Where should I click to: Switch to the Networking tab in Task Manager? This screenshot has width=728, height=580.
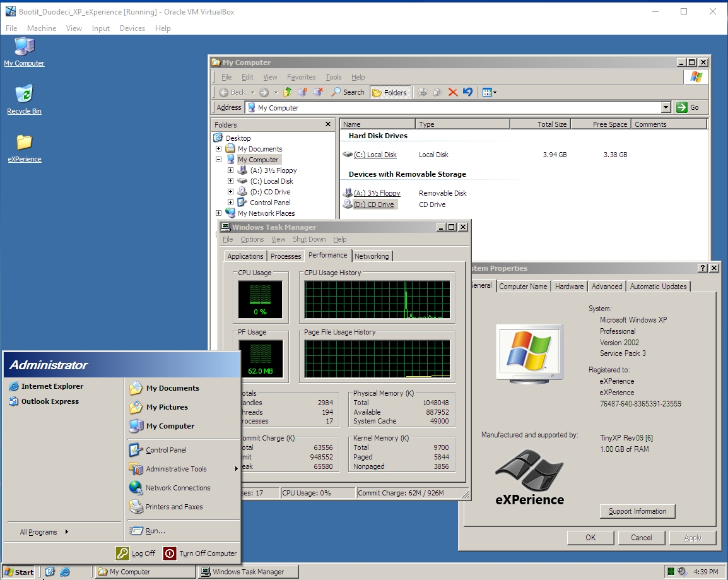372,256
